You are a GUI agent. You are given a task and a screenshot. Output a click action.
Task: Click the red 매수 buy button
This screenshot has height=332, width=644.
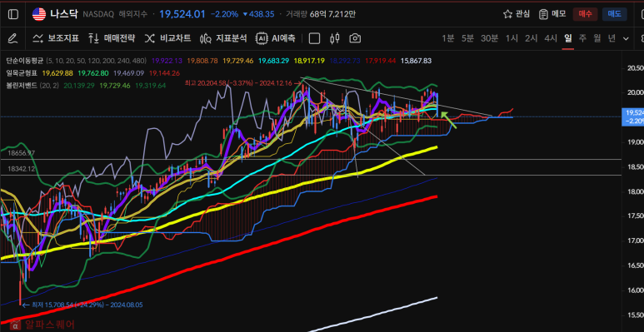coord(586,14)
